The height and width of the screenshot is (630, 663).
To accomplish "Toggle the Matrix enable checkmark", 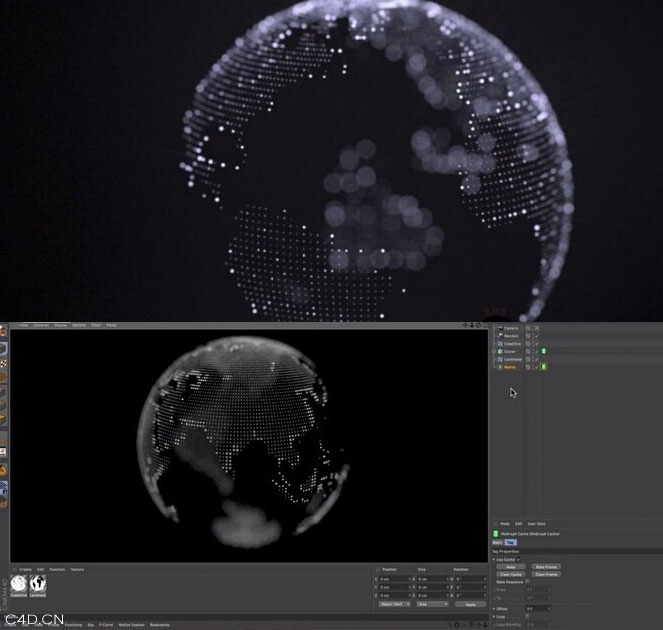I will (537, 367).
